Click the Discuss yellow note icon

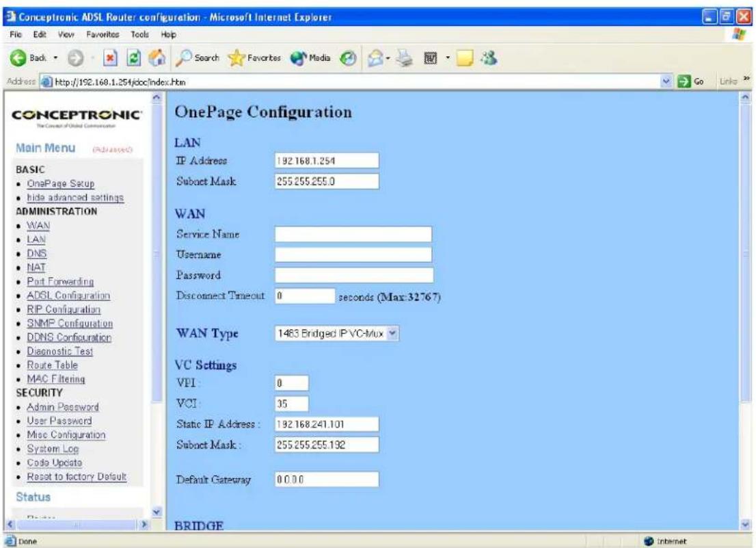click(x=464, y=58)
